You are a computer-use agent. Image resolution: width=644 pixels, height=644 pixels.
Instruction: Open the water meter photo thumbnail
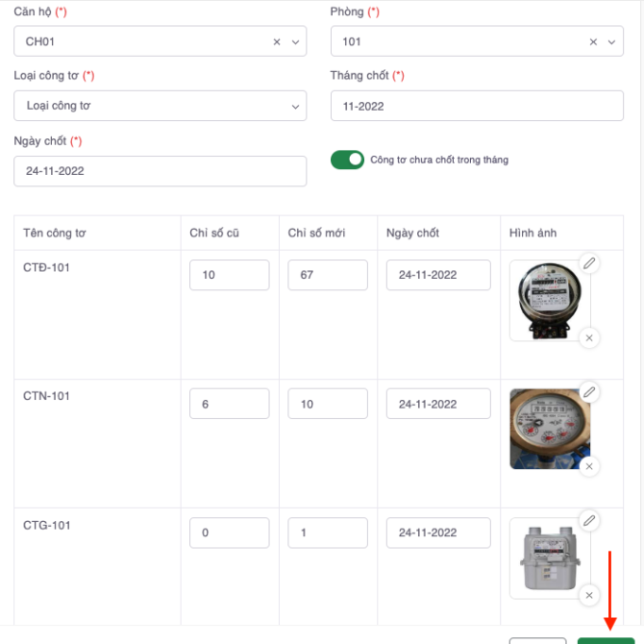(x=549, y=429)
